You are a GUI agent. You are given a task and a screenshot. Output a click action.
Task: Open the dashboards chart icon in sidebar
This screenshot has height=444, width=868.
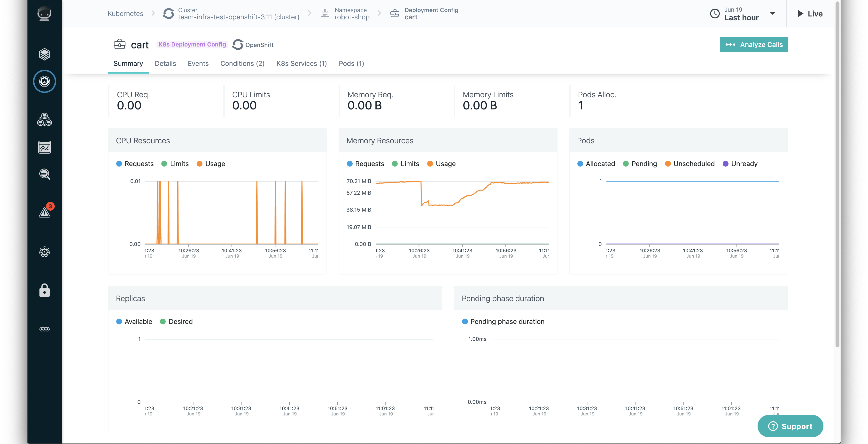44,147
